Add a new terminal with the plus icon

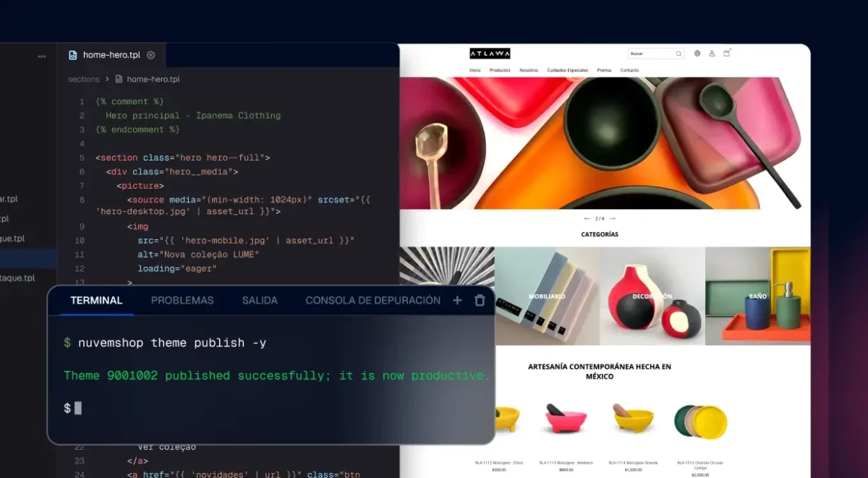pyautogui.click(x=457, y=300)
